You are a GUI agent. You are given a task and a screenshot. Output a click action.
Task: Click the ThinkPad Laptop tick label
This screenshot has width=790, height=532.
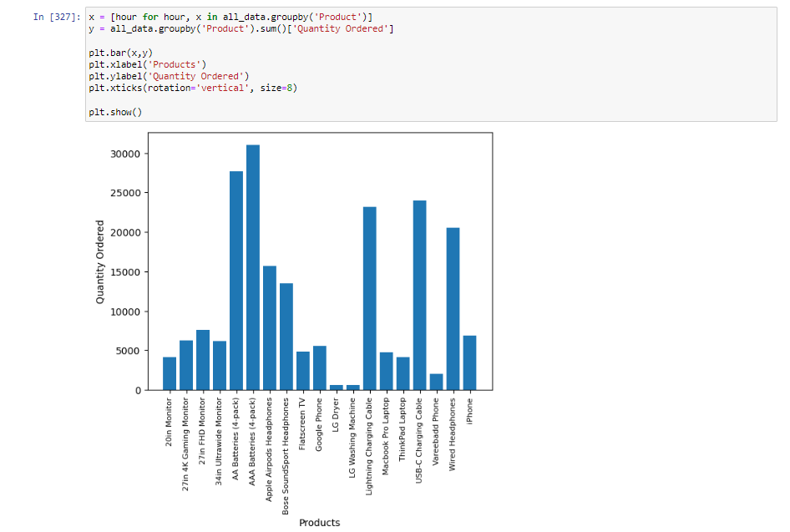(402, 429)
